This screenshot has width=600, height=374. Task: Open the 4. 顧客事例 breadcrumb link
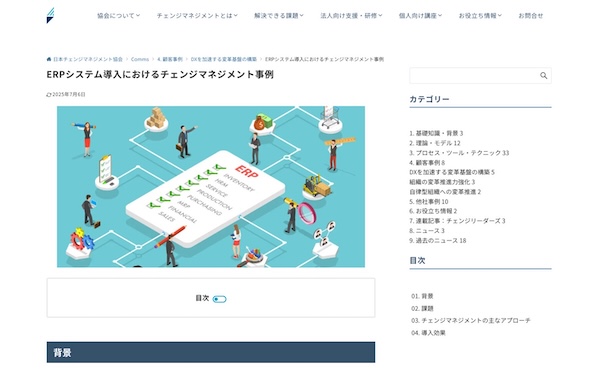tap(170, 59)
